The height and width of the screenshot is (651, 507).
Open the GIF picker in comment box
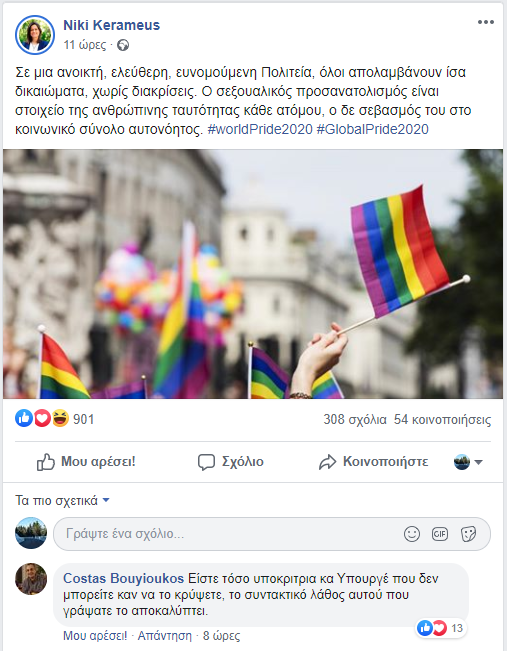[x=440, y=534]
